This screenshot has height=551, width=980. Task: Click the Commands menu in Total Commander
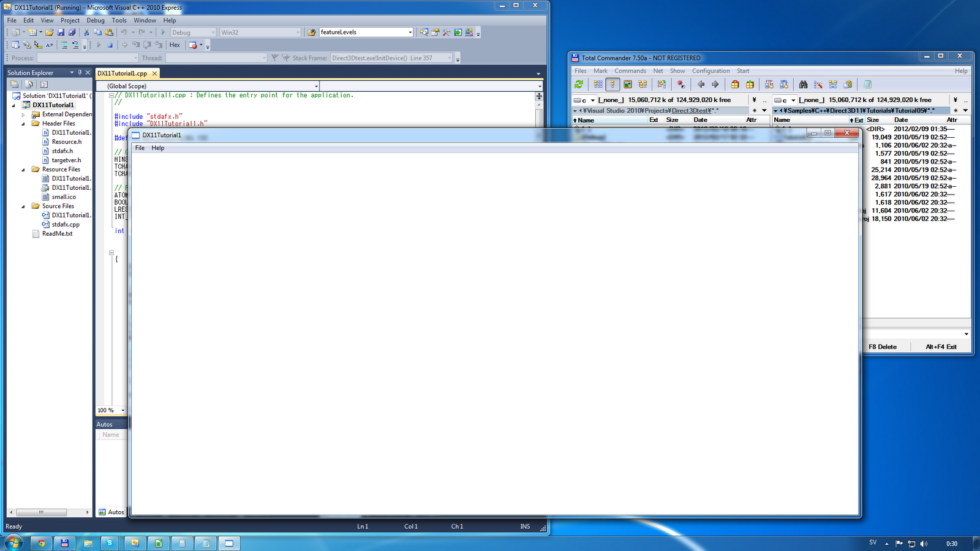630,70
